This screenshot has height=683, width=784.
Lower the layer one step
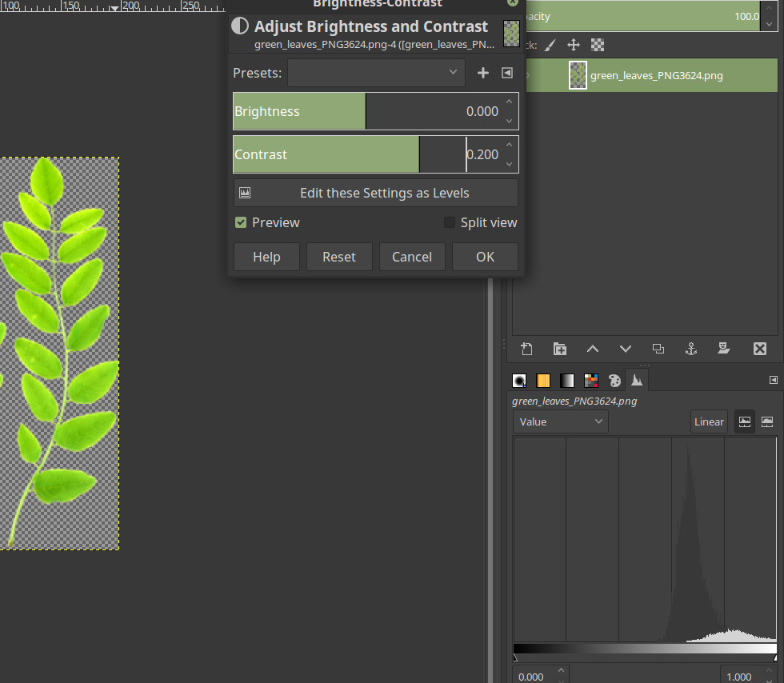pyautogui.click(x=626, y=349)
